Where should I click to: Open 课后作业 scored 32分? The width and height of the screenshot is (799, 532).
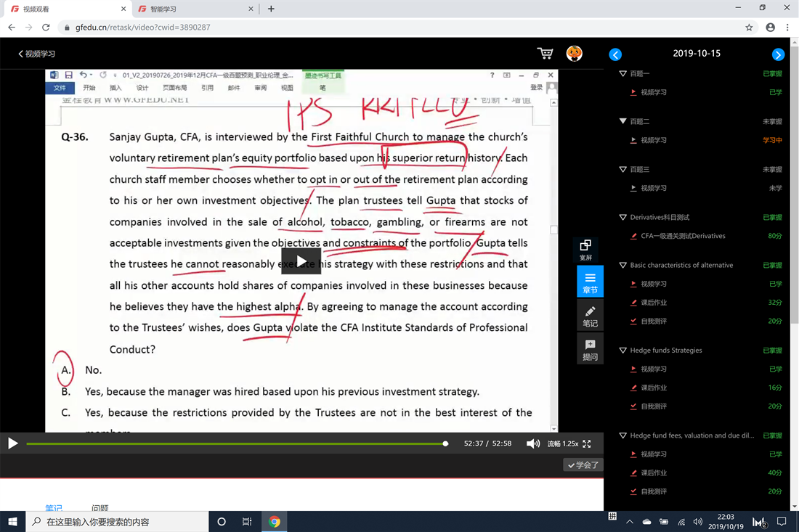[x=653, y=303]
